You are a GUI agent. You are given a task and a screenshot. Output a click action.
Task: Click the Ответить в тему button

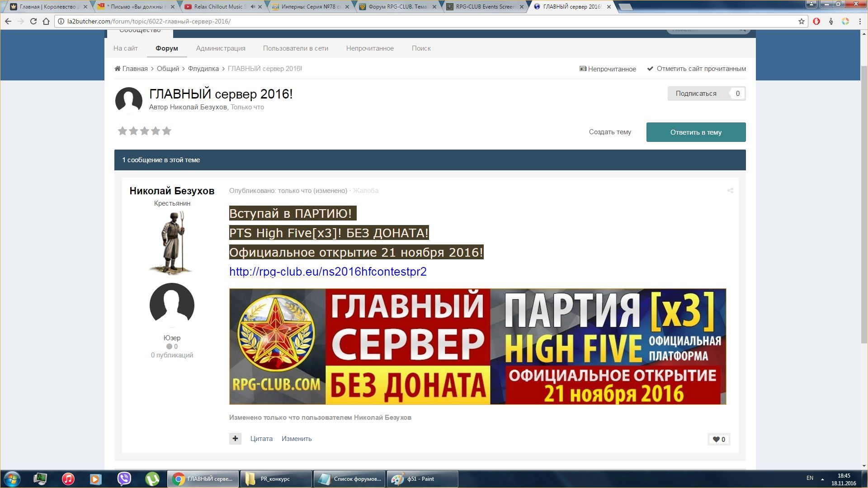click(x=696, y=132)
